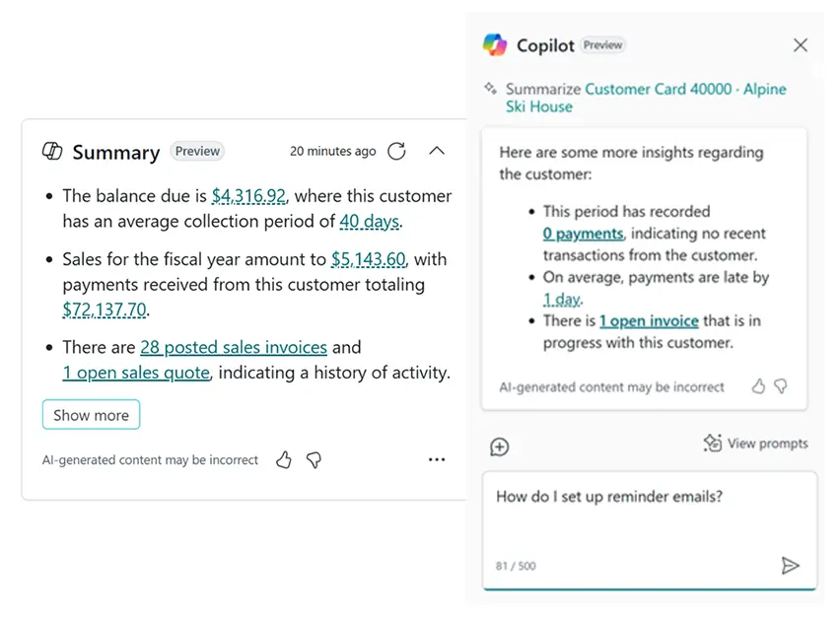Open the 1 open invoice link
The image size is (840, 618).
[649, 320]
